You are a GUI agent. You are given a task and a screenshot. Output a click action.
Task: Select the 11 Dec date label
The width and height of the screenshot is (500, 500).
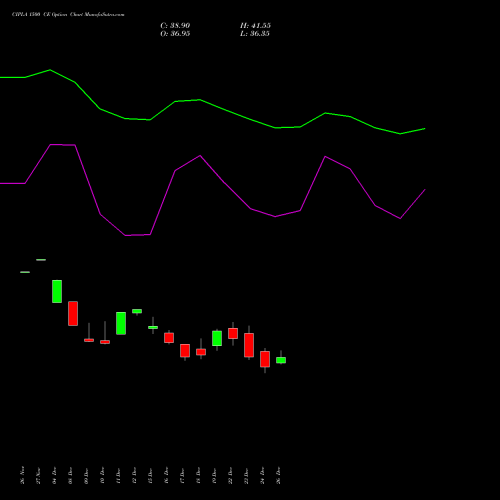(118, 475)
